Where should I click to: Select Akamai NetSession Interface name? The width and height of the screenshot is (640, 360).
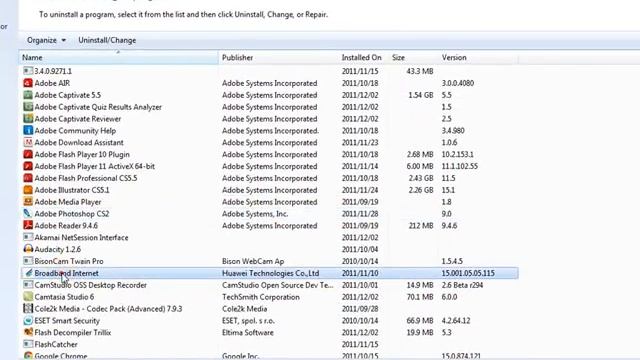[81, 237]
